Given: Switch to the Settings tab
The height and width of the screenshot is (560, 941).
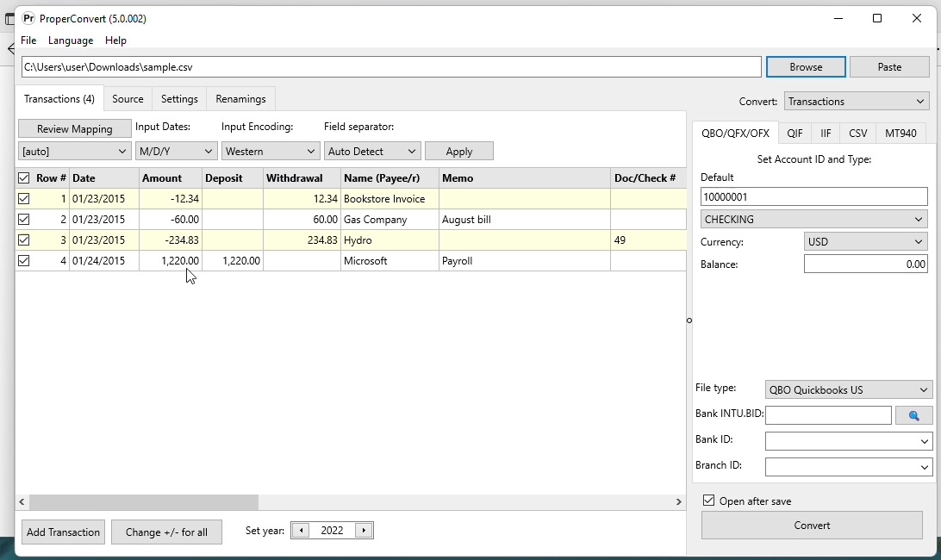Looking at the screenshot, I should tap(179, 99).
